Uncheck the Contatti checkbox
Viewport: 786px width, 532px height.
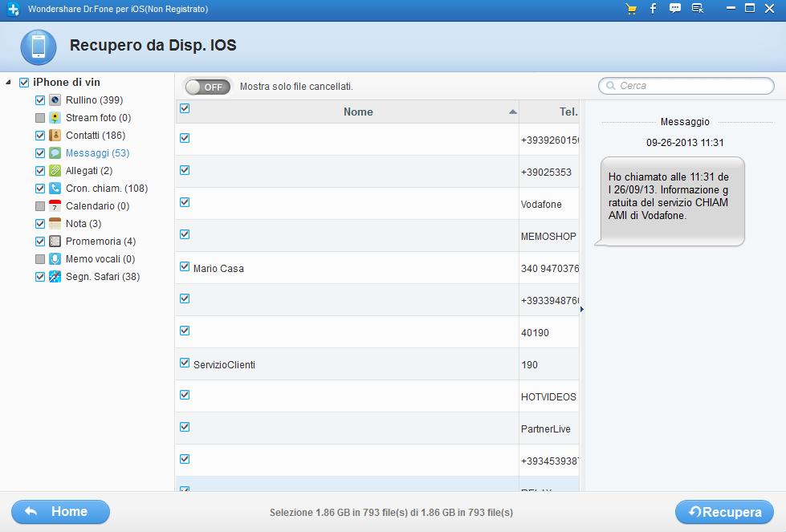(40, 136)
